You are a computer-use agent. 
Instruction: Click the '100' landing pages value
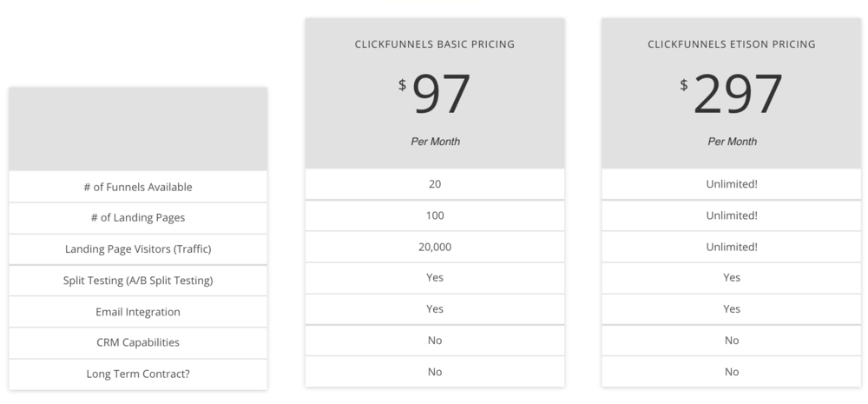tap(435, 215)
